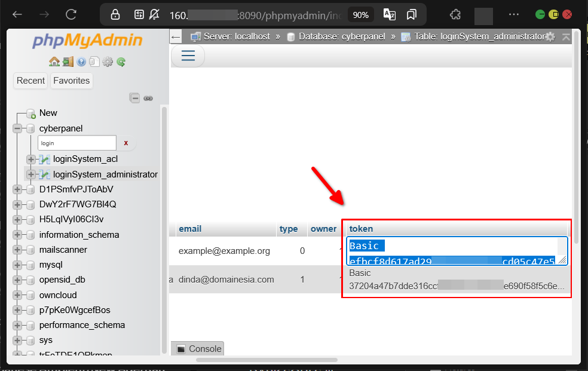The width and height of the screenshot is (588, 371).
Task: Click the phpMyAdmin logo
Action: coord(87,41)
